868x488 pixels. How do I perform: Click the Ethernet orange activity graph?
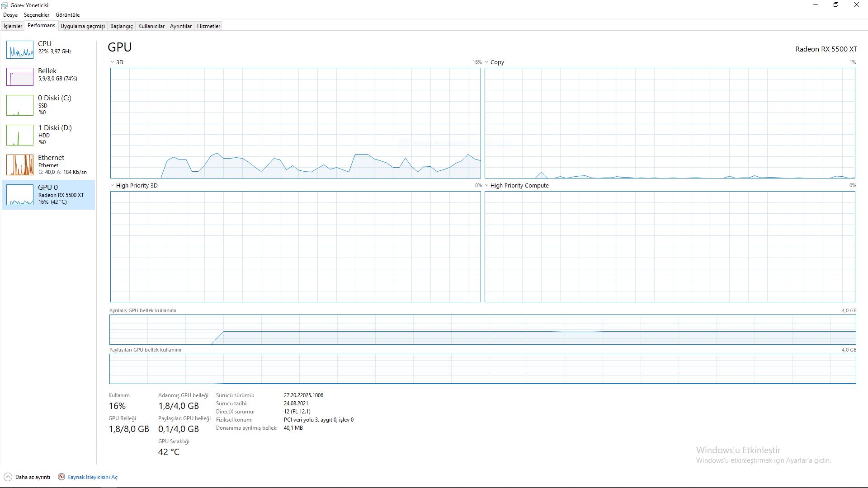coord(20,165)
